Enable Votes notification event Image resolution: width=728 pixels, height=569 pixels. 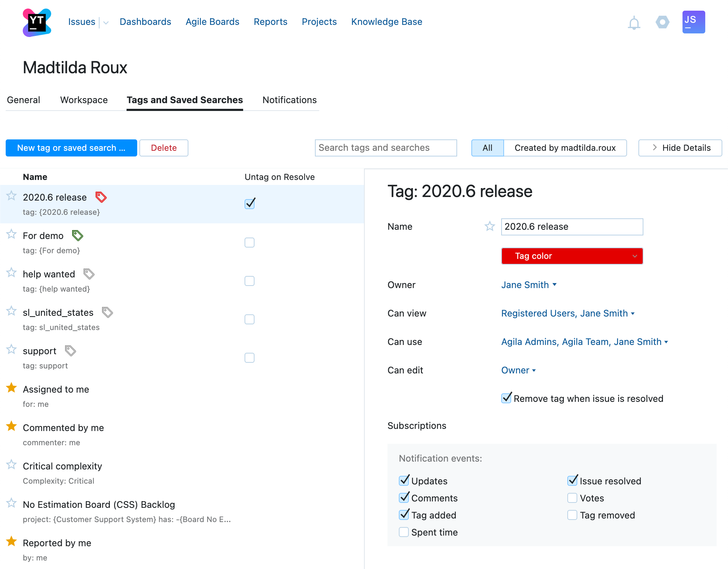(x=572, y=498)
